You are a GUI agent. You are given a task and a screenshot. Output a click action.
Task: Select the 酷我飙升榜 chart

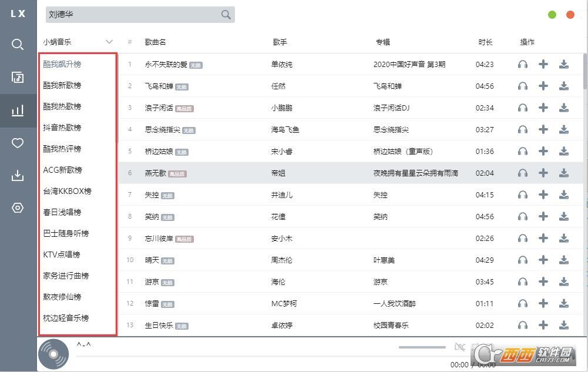pyautogui.click(x=62, y=64)
